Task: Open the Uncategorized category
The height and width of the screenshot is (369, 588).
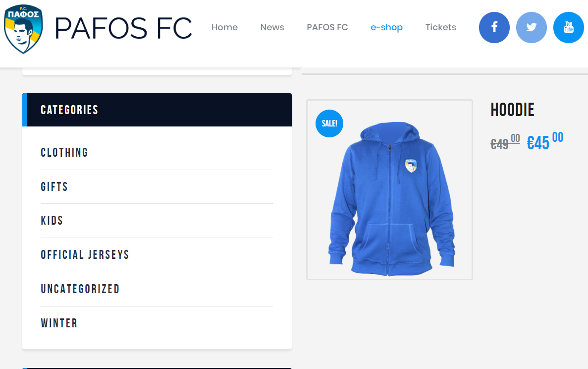Action: [80, 289]
